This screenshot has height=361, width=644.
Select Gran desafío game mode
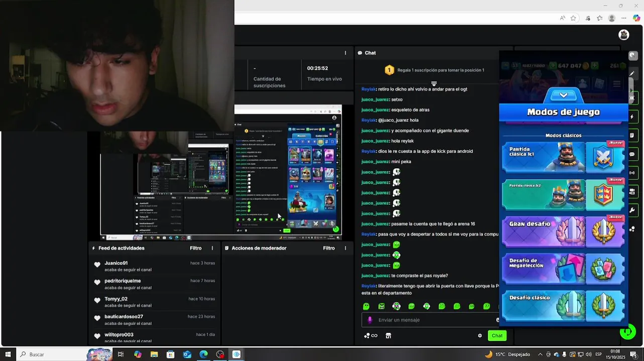(x=563, y=232)
